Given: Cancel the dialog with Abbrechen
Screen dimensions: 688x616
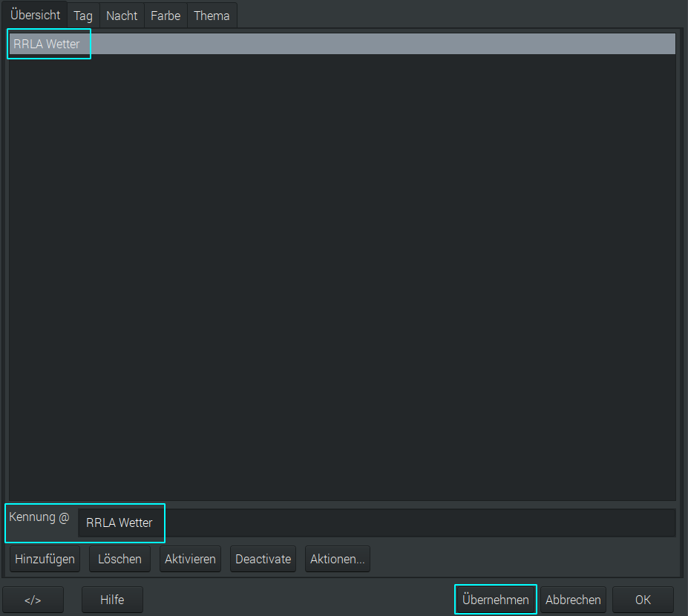Looking at the screenshot, I should [x=573, y=600].
